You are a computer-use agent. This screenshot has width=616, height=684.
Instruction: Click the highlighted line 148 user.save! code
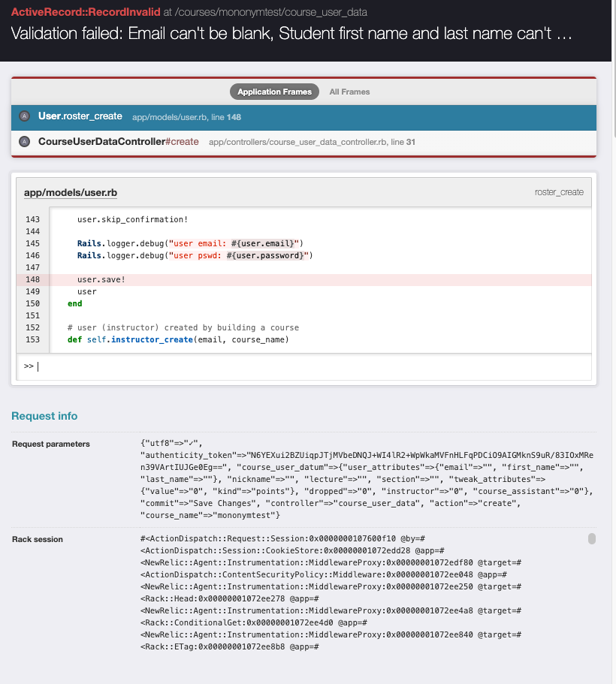point(96,279)
